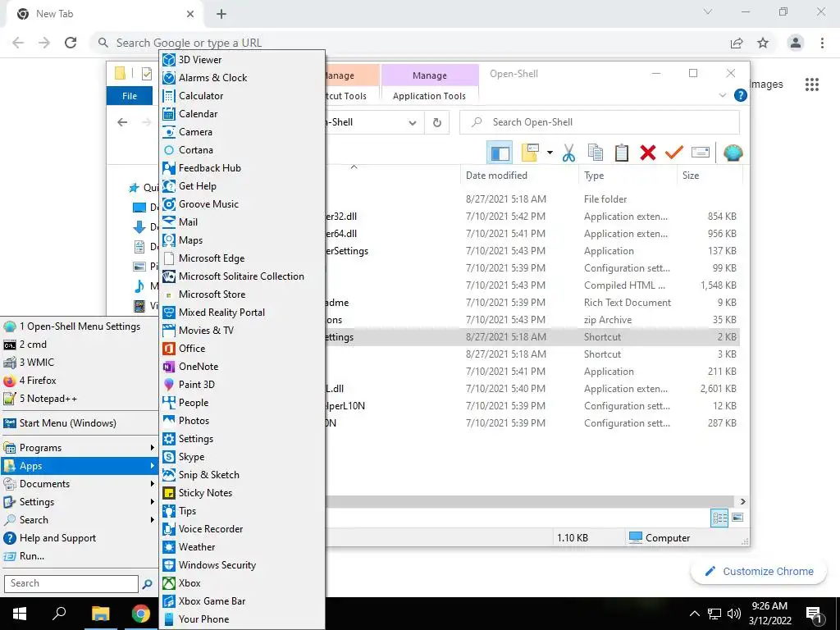This screenshot has width=840, height=630.
Task: Launch Alarms & Clock app
Action: point(242,78)
